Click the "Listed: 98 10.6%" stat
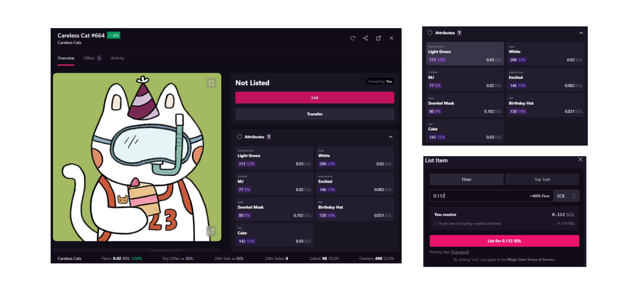The height and width of the screenshot is (293, 644). (x=324, y=259)
